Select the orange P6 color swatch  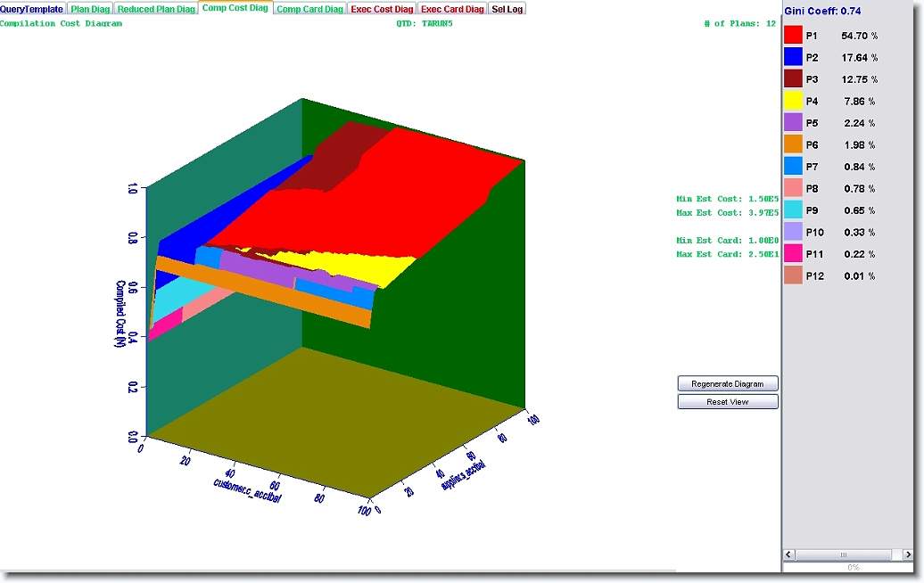[x=794, y=144]
